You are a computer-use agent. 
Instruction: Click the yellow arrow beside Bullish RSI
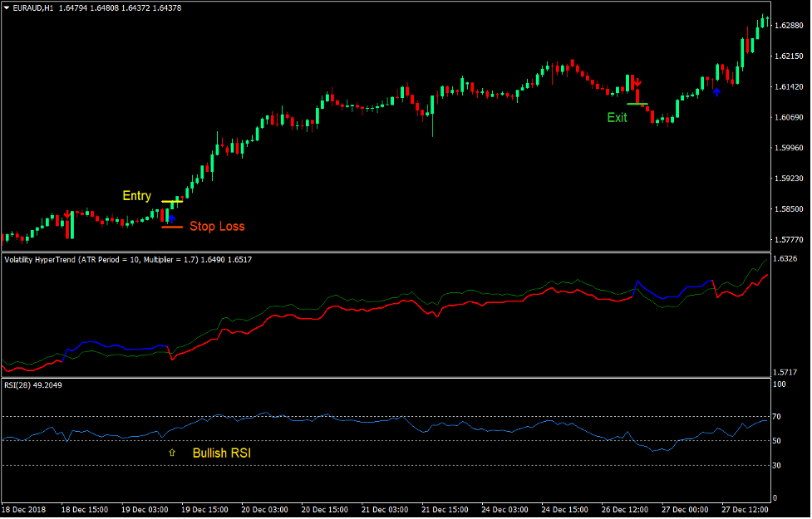point(173,453)
